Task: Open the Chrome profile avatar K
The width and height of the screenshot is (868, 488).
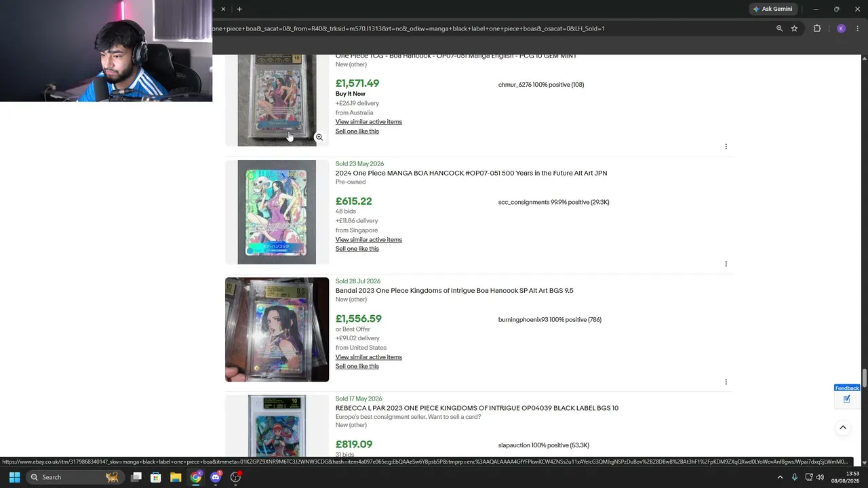Action: point(841,28)
